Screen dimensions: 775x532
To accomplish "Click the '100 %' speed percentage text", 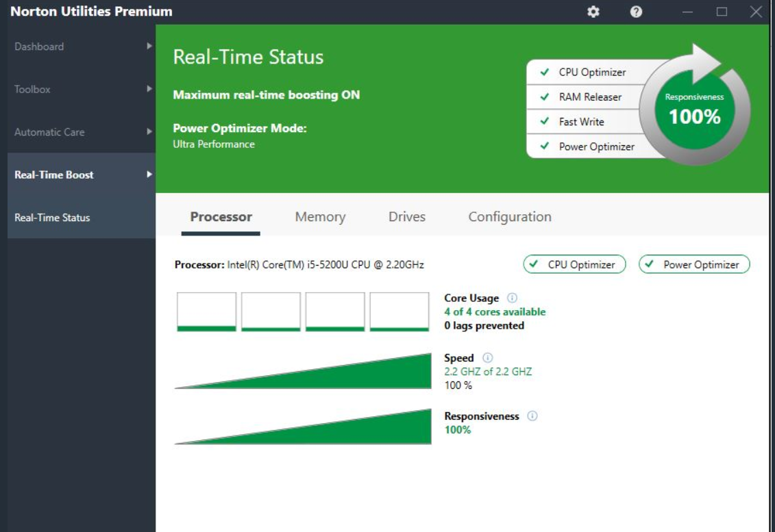I will pos(458,385).
